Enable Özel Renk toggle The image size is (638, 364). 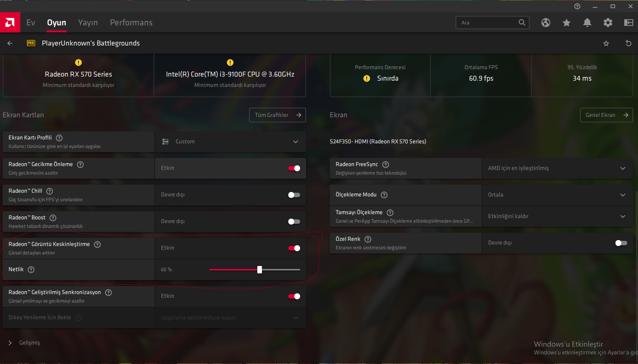[x=621, y=243]
